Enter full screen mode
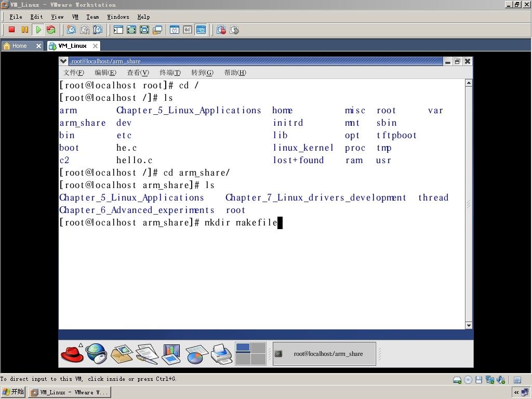The width and height of the screenshot is (532, 399). point(144,30)
